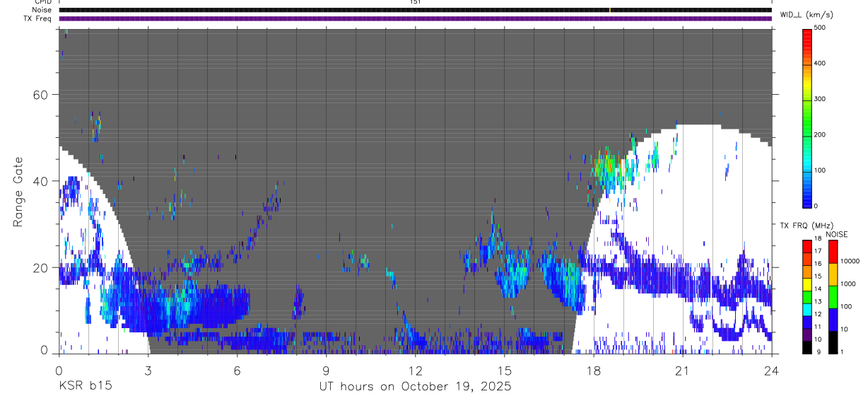
Task: Click the 'TX Freq' row label
Action: click(39, 18)
